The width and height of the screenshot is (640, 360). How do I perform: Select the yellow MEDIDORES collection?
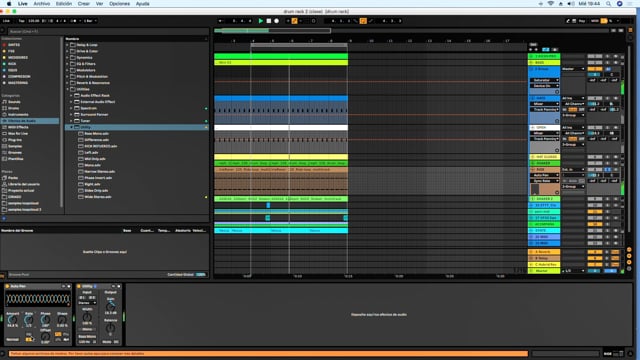click(x=18, y=58)
